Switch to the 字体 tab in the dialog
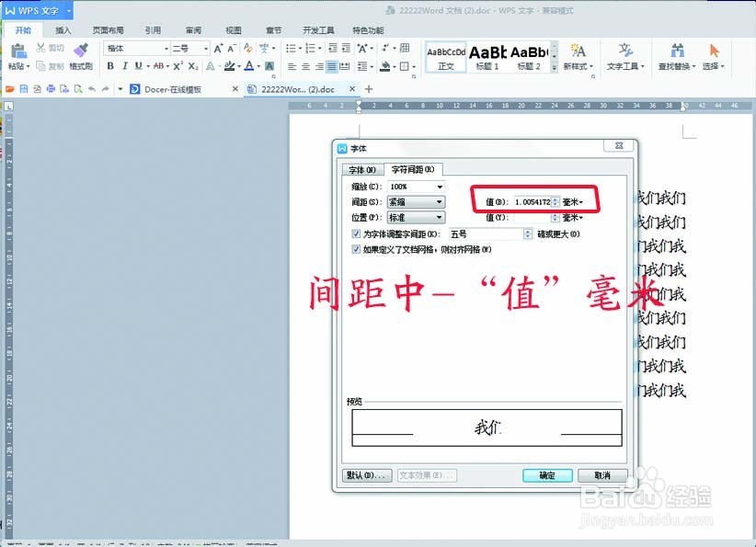 pyautogui.click(x=363, y=168)
